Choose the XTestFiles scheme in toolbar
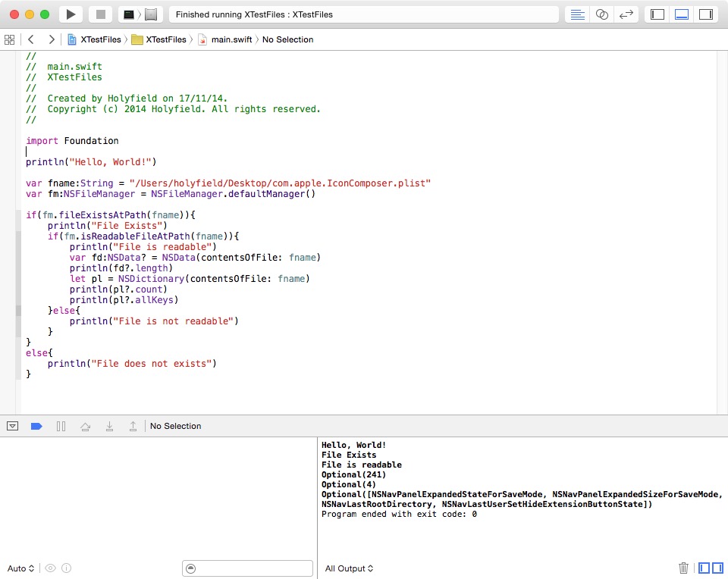Viewport: 728px width, 579px height. [x=129, y=14]
